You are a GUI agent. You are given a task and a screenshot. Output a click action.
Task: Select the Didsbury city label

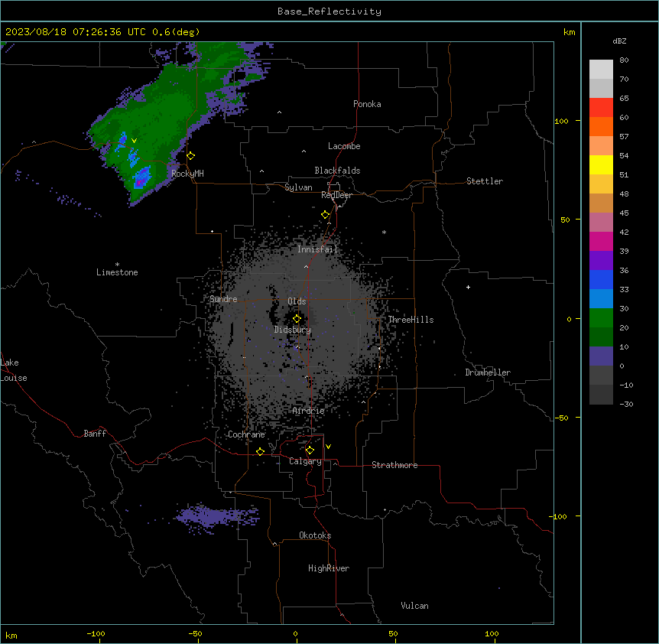click(293, 330)
